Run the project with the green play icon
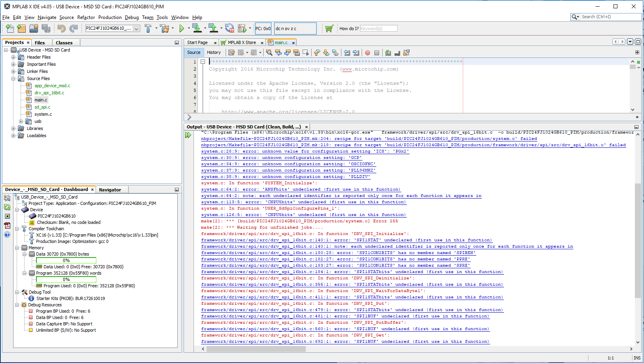This screenshot has height=363, width=644. (x=182, y=28)
